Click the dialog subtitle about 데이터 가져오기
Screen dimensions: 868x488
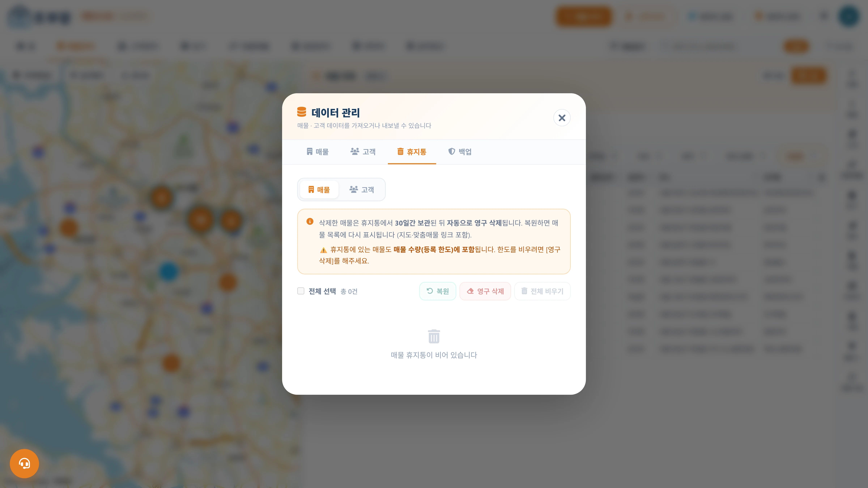click(x=364, y=126)
